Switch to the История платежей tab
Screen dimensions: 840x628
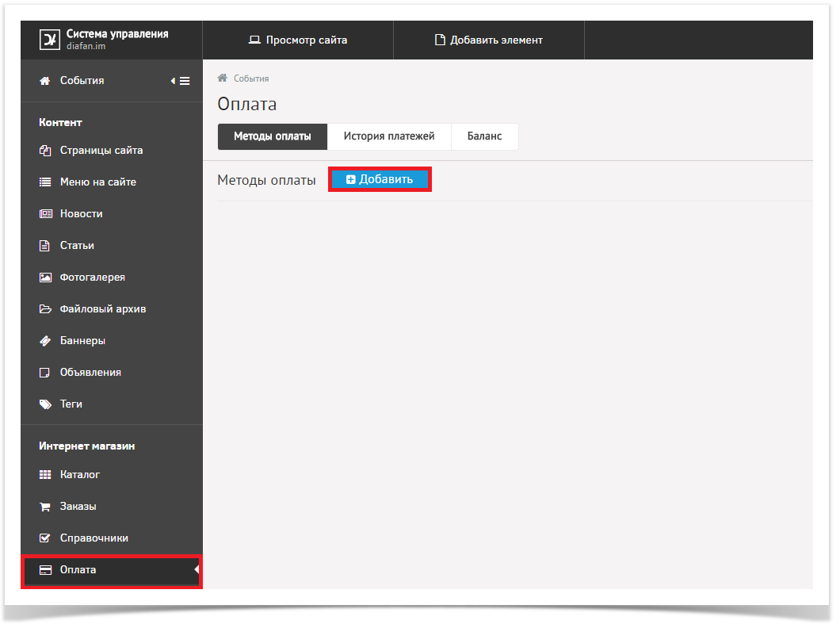point(388,136)
